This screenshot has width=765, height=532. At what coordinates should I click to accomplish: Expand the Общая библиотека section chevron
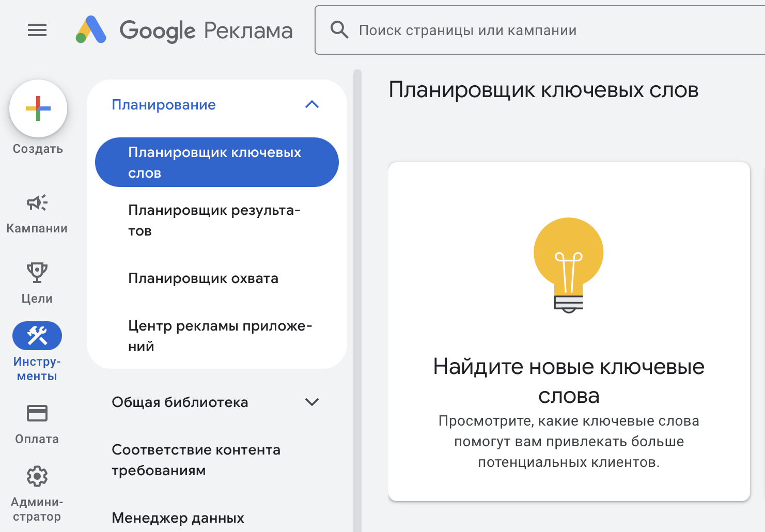pyautogui.click(x=312, y=402)
